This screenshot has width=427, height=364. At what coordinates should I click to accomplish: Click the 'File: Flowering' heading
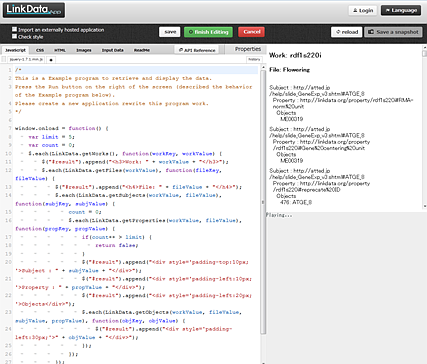click(x=289, y=70)
